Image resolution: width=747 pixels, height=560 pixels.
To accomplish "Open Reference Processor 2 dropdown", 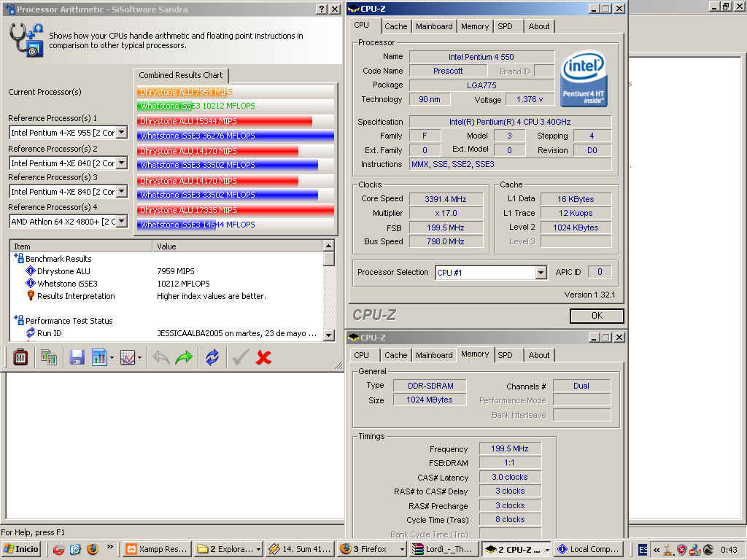I will [x=122, y=163].
